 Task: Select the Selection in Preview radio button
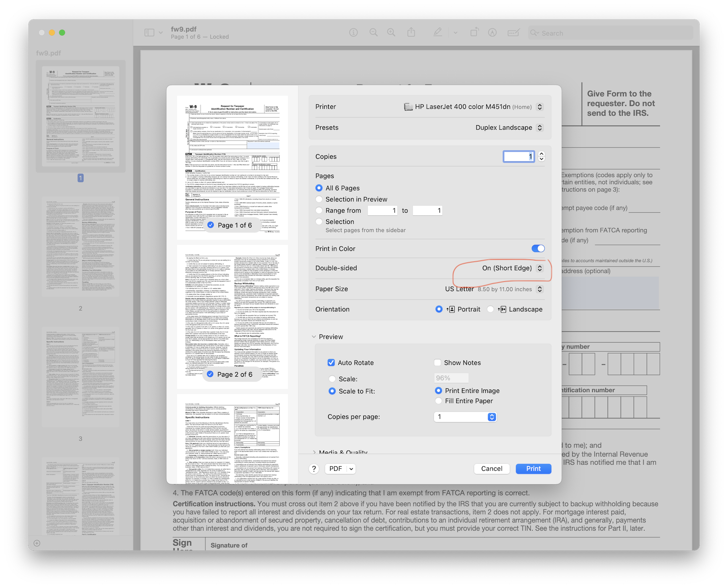319,199
